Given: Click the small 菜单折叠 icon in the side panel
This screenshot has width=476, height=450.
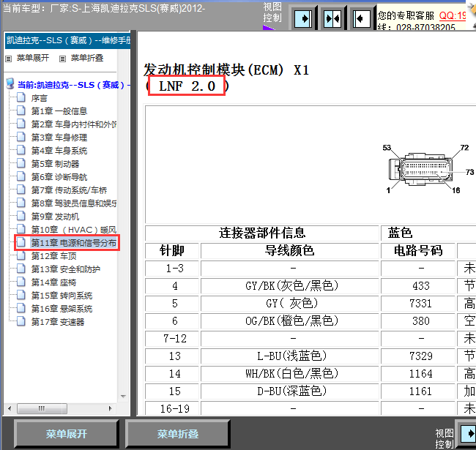Looking at the screenshot, I should [x=62, y=59].
